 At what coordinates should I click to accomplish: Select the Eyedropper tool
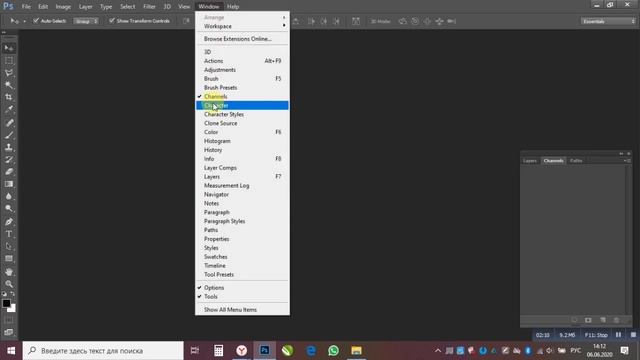point(9,109)
